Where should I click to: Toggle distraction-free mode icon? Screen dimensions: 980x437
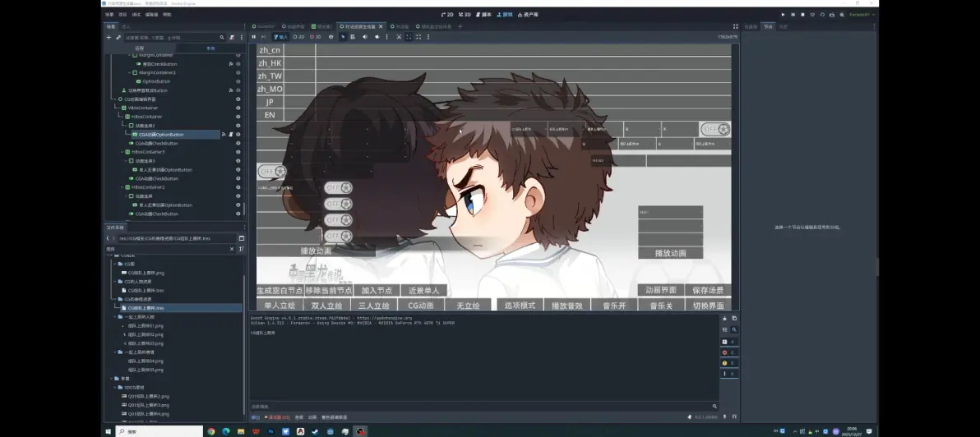pyautogui.click(x=736, y=26)
